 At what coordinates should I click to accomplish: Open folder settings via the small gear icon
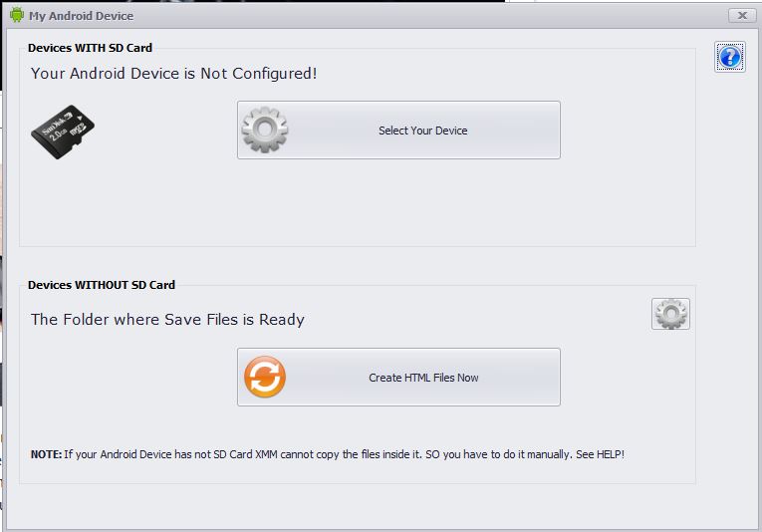670,314
